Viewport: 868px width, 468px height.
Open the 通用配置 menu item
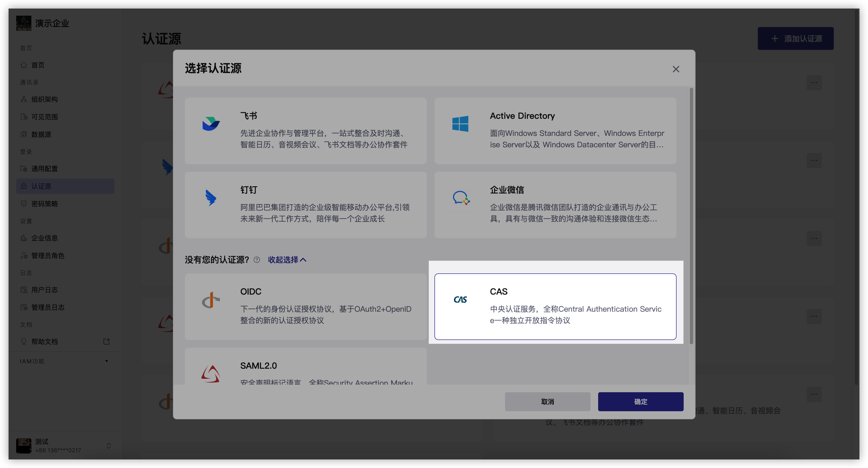65,168
